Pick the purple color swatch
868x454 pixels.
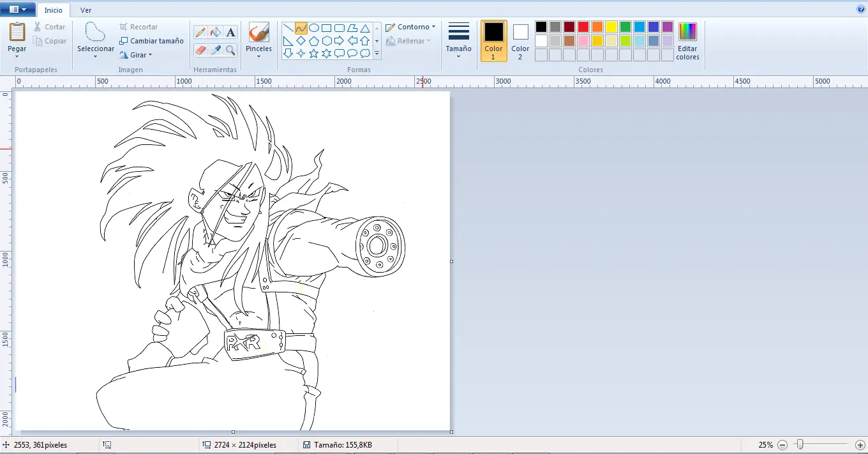(668, 27)
